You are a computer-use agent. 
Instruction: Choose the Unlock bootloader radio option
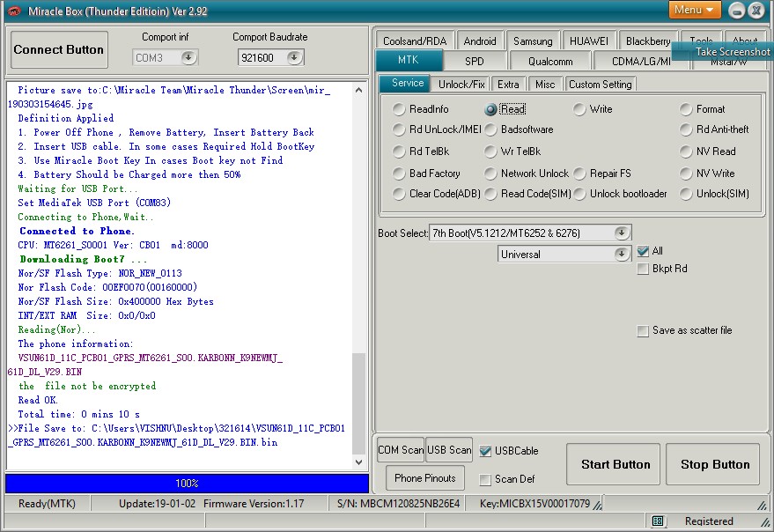pyautogui.click(x=620, y=194)
